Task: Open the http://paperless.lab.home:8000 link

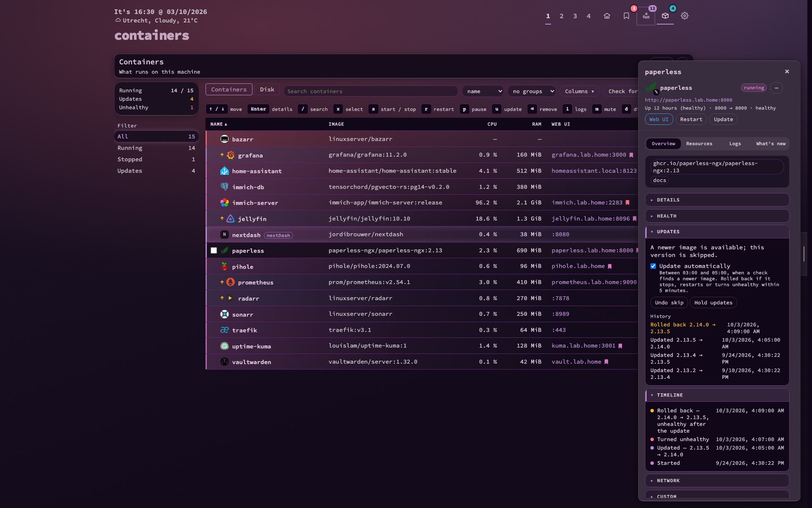Action: (x=689, y=100)
